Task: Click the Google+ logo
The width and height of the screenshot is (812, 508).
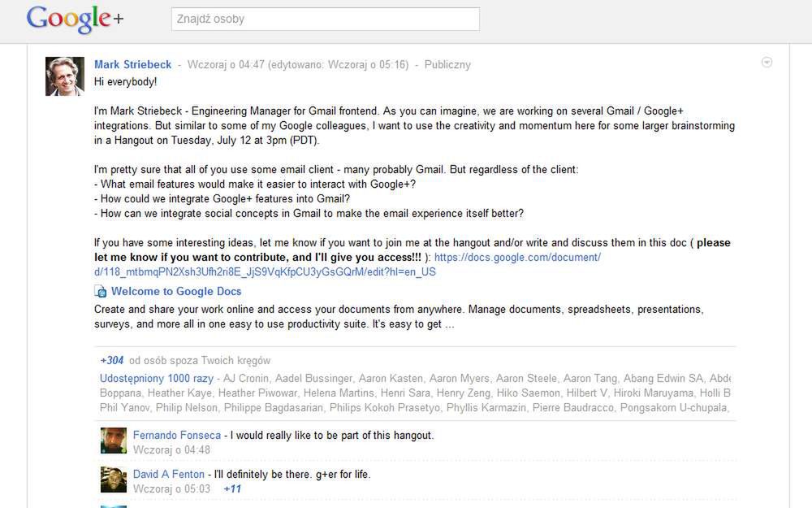Action: point(75,20)
